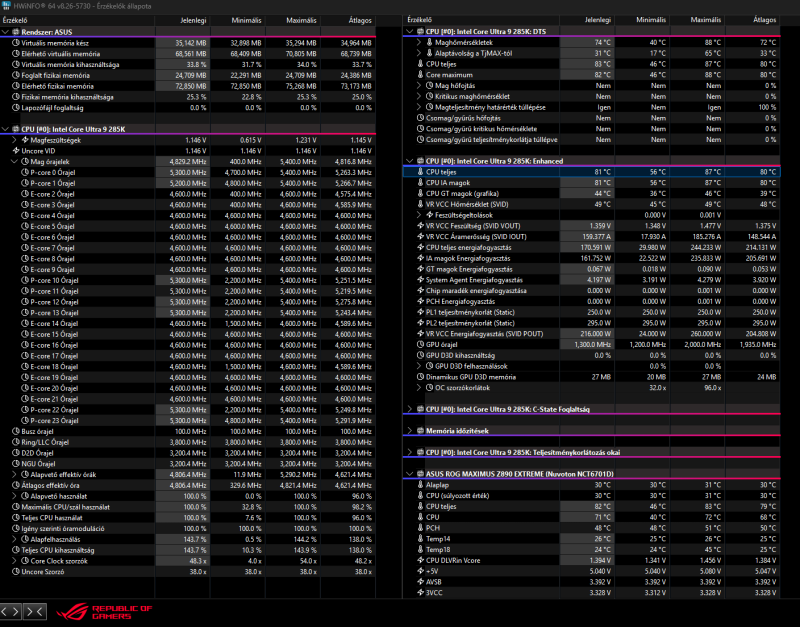The height and width of the screenshot is (627, 800).
Task: Click the clock icon of E-core 9 Órajel
Action: point(25,269)
